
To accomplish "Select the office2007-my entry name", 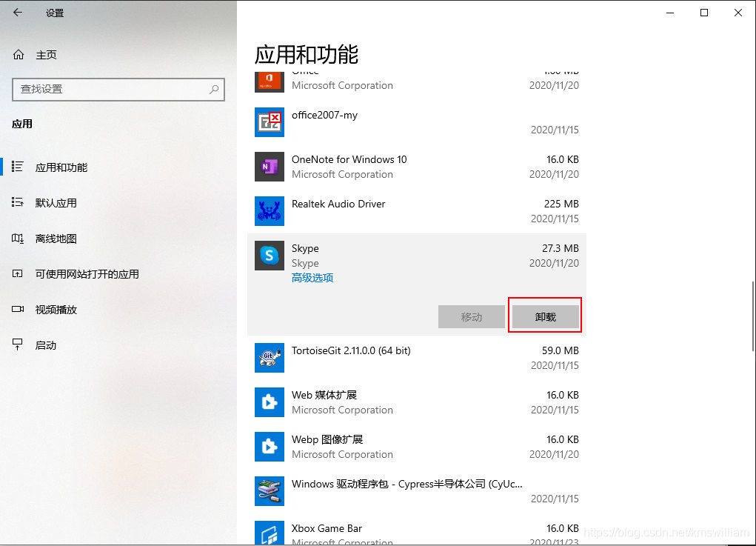I will [324, 115].
